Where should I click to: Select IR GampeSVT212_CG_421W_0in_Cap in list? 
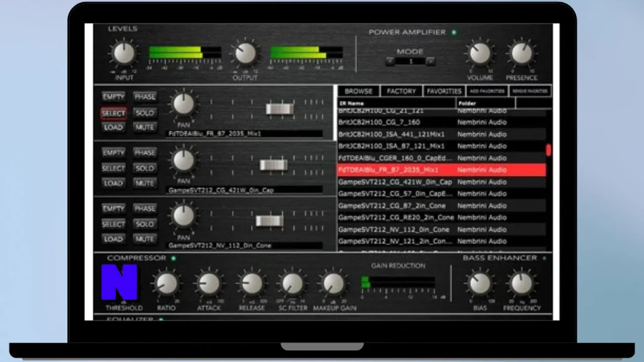tap(442, 182)
